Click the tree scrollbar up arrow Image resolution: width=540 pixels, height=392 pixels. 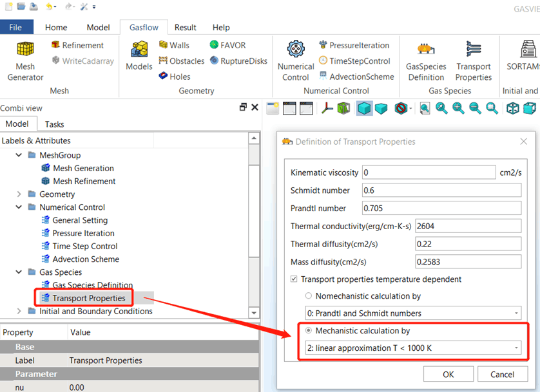click(x=254, y=138)
